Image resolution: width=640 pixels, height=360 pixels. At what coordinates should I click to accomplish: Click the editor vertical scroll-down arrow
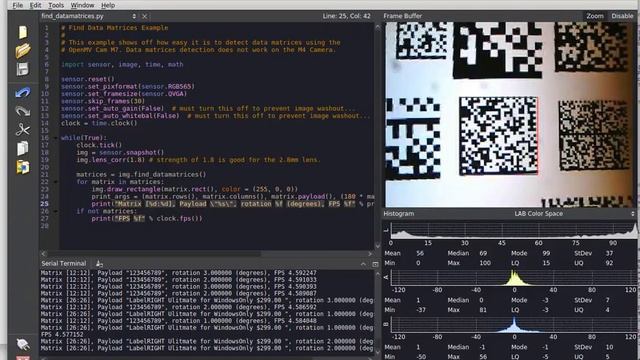(378, 246)
